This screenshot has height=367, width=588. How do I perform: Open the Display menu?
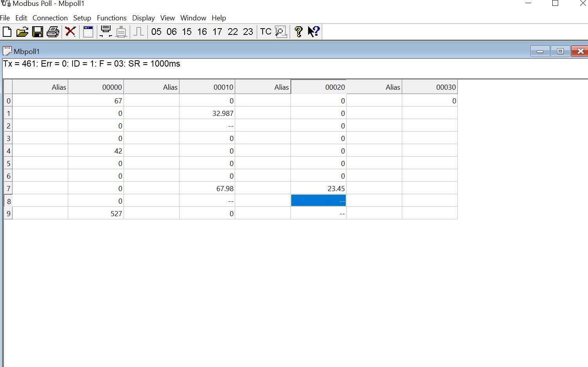pyautogui.click(x=143, y=18)
